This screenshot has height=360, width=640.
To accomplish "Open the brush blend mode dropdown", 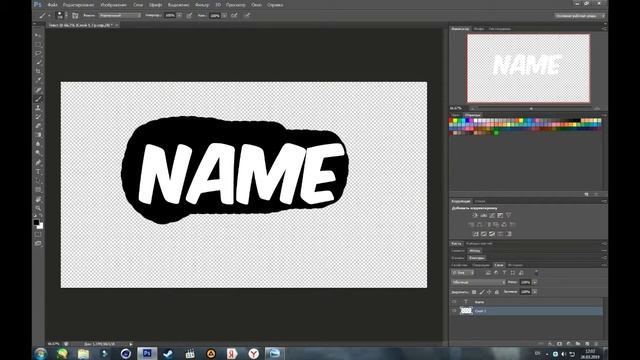I will pos(120,16).
